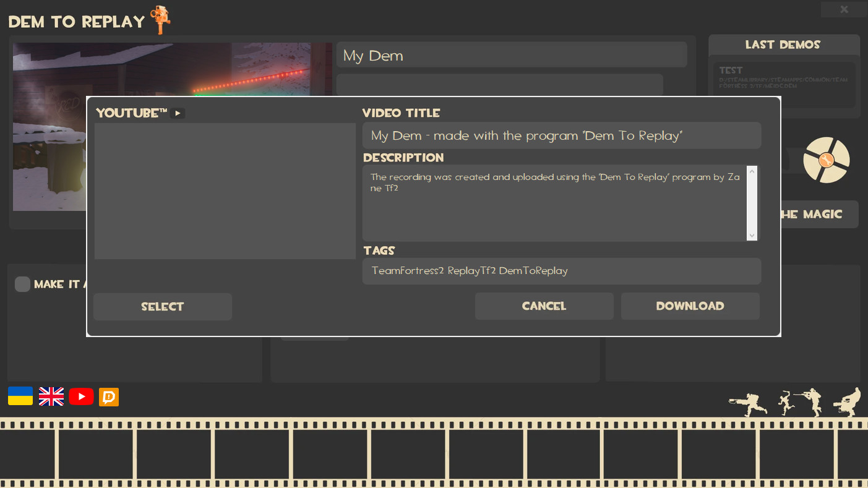Screen dimensions: 868x488
Task: Click the Download button
Action: point(690,306)
